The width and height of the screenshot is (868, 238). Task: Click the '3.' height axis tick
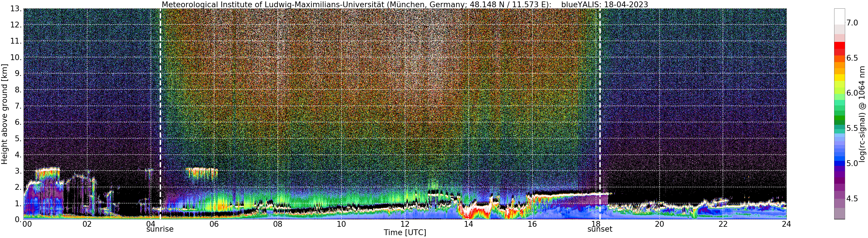18,171
